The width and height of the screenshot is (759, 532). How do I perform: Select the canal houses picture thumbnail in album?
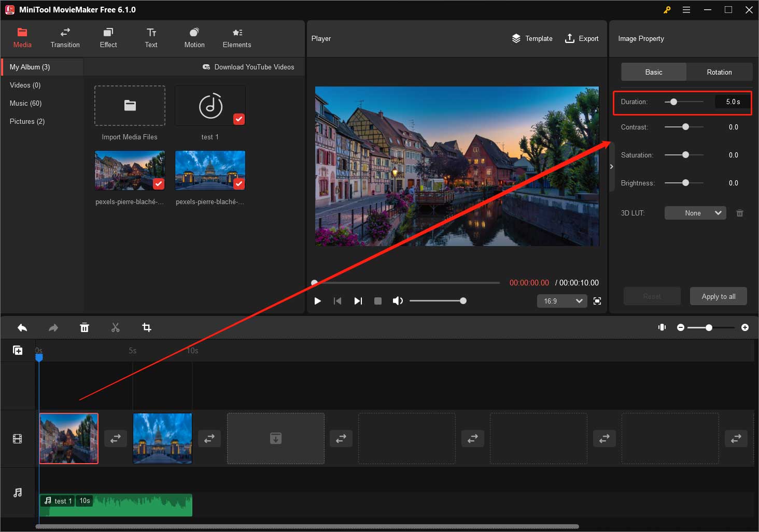pos(130,170)
